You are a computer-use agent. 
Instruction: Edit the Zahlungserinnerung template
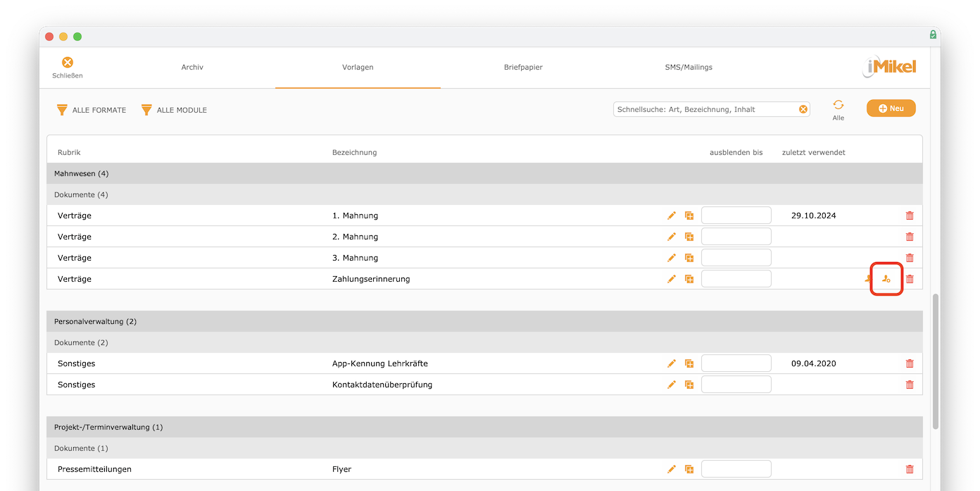tap(672, 279)
